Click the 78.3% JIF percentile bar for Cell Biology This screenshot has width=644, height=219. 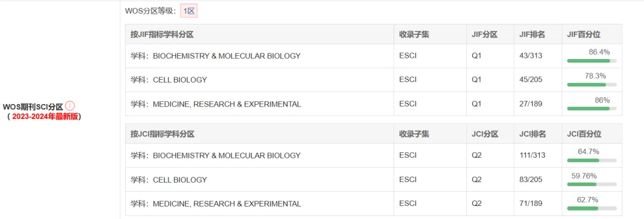(592, 85)
